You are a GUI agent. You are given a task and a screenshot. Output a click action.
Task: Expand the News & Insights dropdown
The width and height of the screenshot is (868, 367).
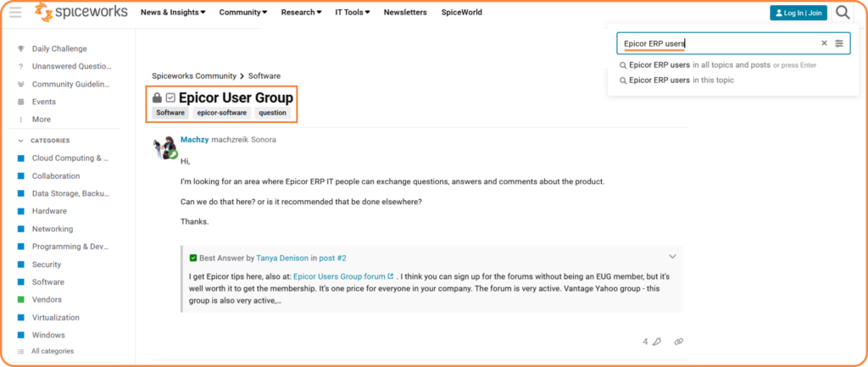coord(173,12)
